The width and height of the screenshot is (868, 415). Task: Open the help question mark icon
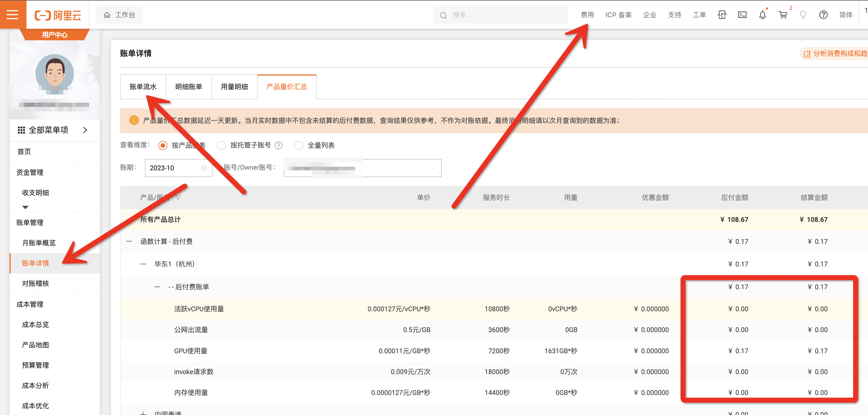point(823,15)
